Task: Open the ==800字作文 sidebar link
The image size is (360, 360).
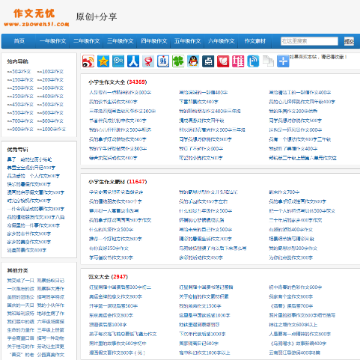Action: click(x=50, y=121)
